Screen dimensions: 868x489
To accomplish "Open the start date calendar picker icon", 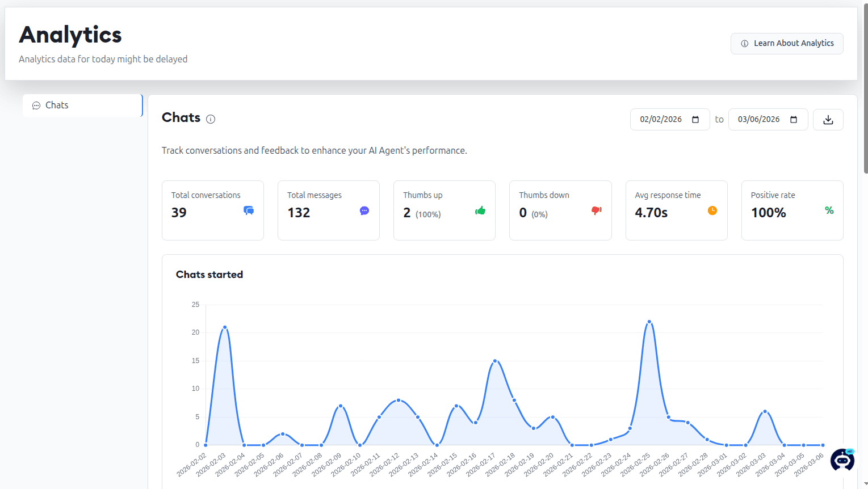I will coord(695,120).
